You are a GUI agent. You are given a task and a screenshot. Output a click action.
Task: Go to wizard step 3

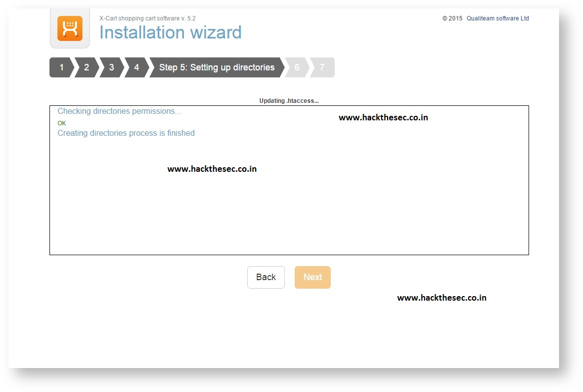[x=111, y=67]
